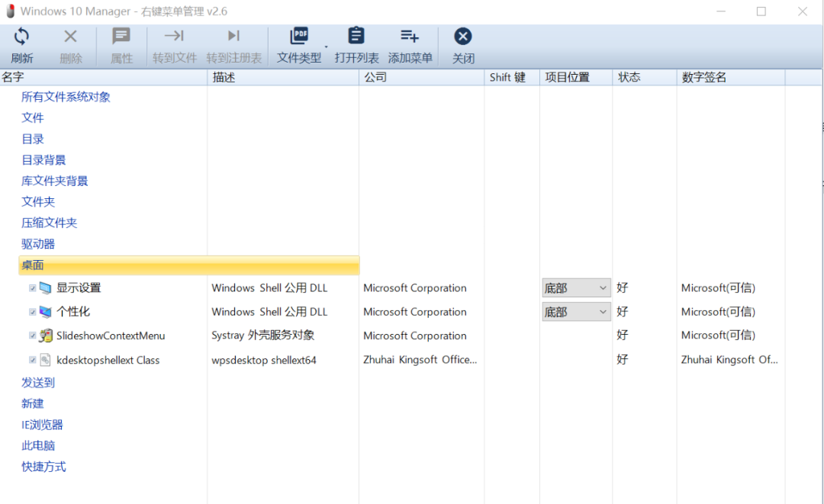Select the 个性化 row name
Image resolution: width=824 pixels, height=504 pixels.
[x=73, y=312]
